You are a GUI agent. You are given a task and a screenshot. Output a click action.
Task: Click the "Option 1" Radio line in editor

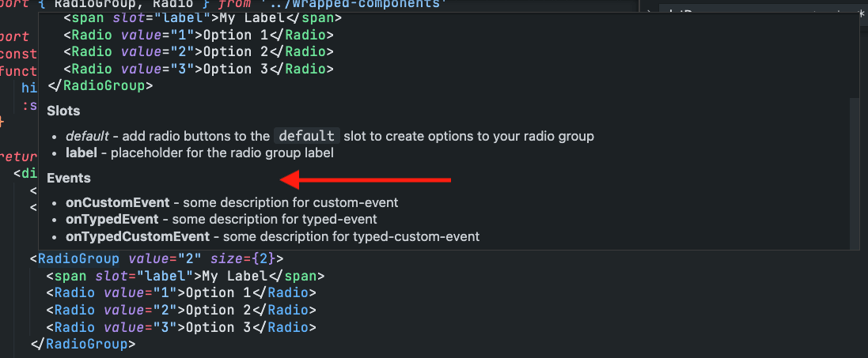pos(181,292)
